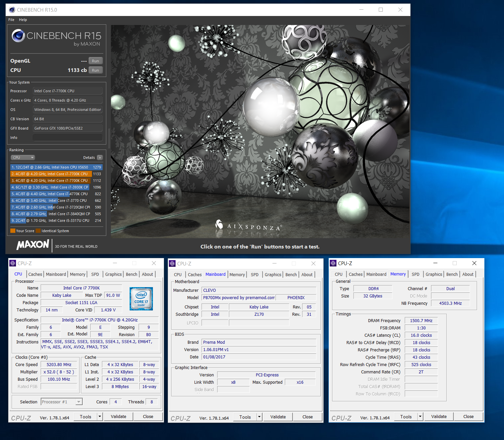Screen dimensions: 504x440
Task: Open About tab in Memory CPU-Z window
Action: tap(468, 274)
